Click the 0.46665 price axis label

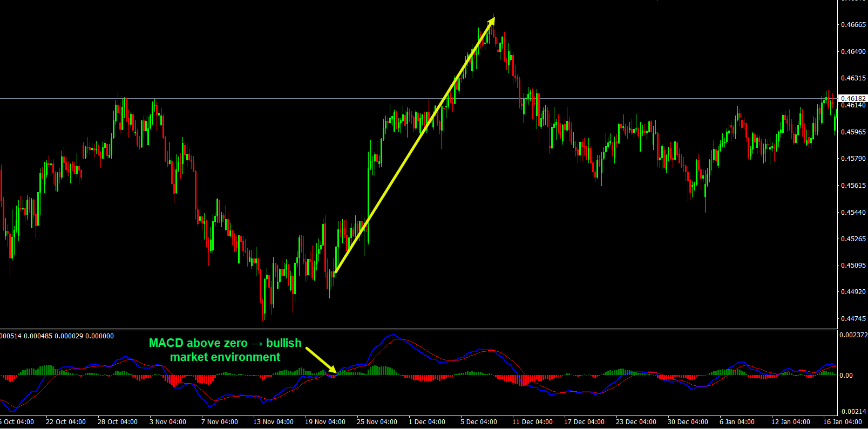(853, 25)
